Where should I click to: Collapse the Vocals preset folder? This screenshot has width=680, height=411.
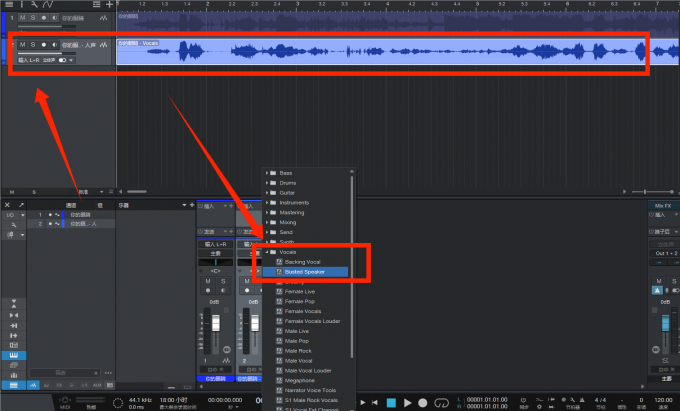(x=267, y=252)
